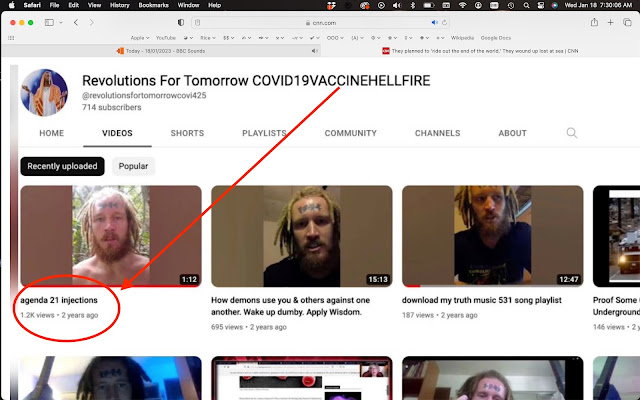640x400 pixels.
Task: Click the reader view icon in address bar
Action: click(198, 23)
